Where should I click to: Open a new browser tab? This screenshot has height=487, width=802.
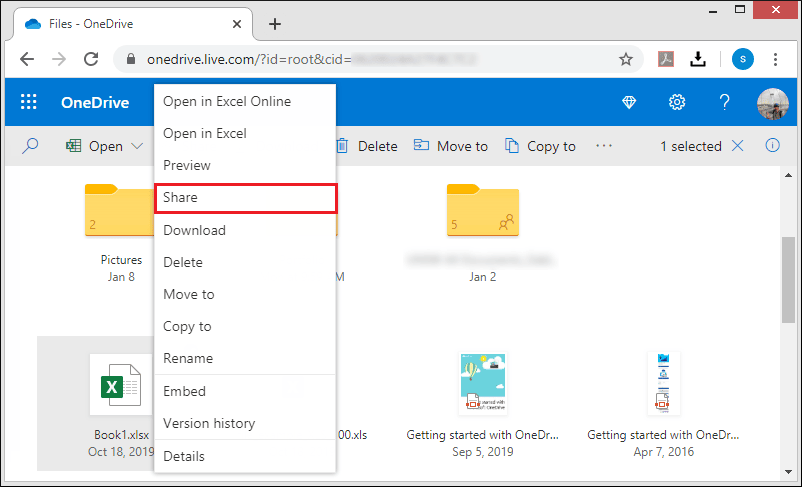pos(275,24)
